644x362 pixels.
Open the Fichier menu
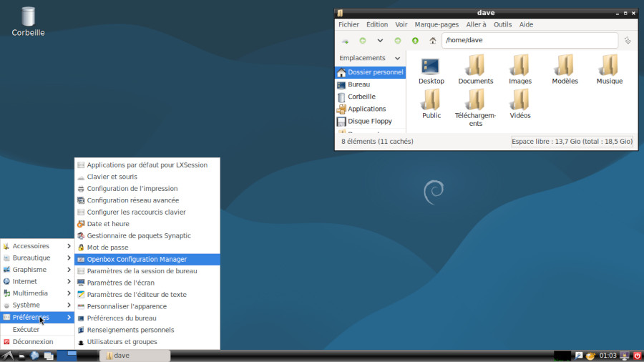pos(348,24)
